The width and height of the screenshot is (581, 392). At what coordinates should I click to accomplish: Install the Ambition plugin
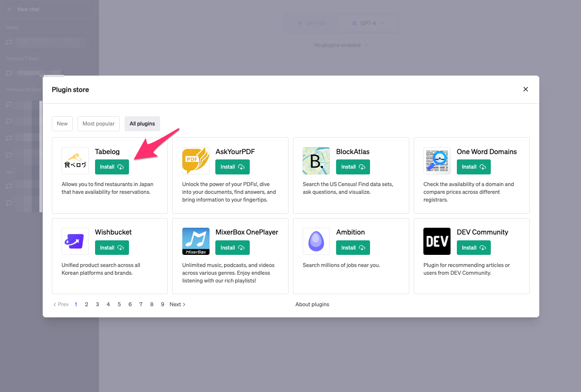[353, 248]
